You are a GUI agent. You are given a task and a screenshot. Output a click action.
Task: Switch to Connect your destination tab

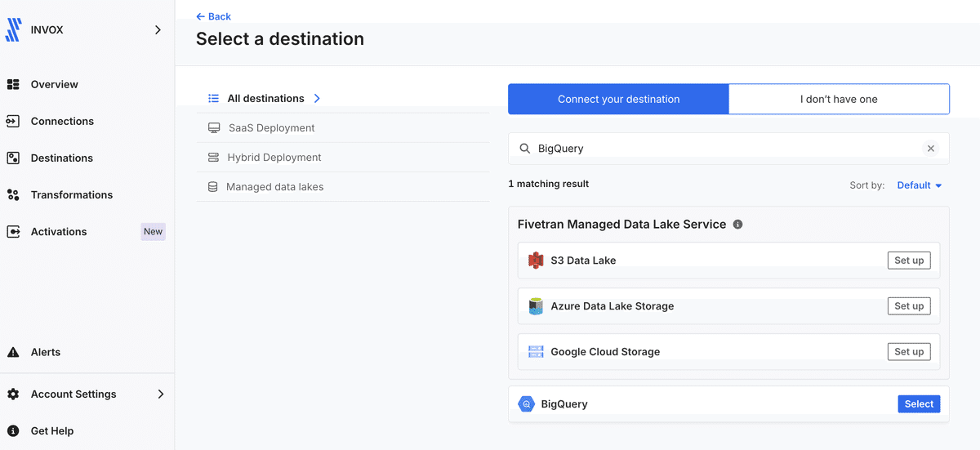click(x=618, y=99)
